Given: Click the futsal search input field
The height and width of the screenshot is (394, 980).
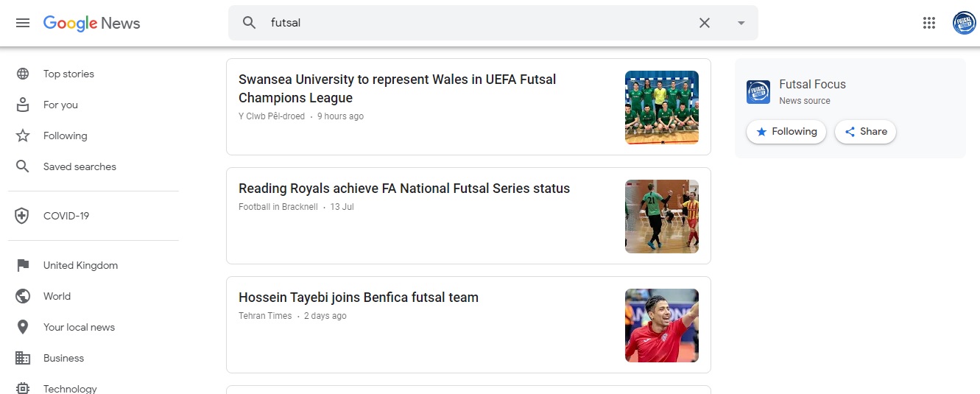Looking at the screenshot, I should click(x=479, y=23).
